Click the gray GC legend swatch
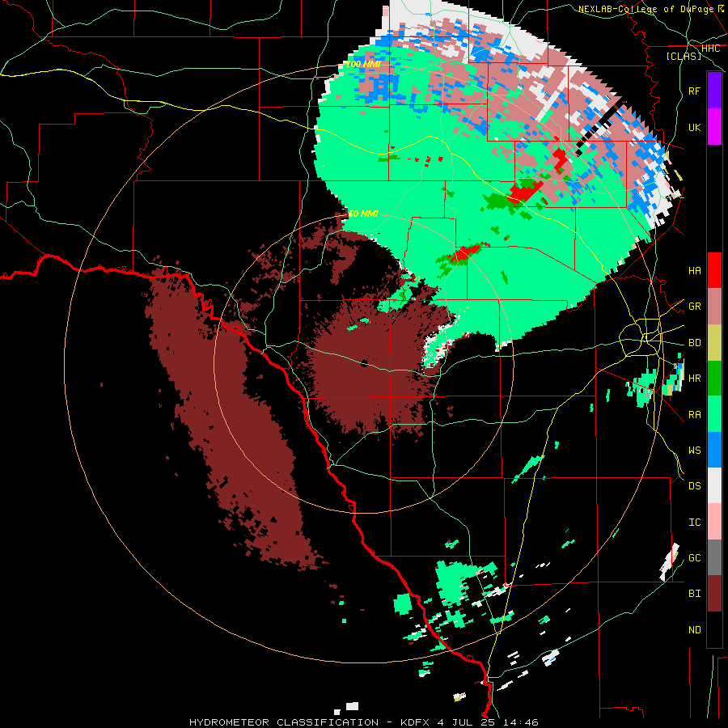The width and height of the screenshot is (728, 728). (714, 557)
